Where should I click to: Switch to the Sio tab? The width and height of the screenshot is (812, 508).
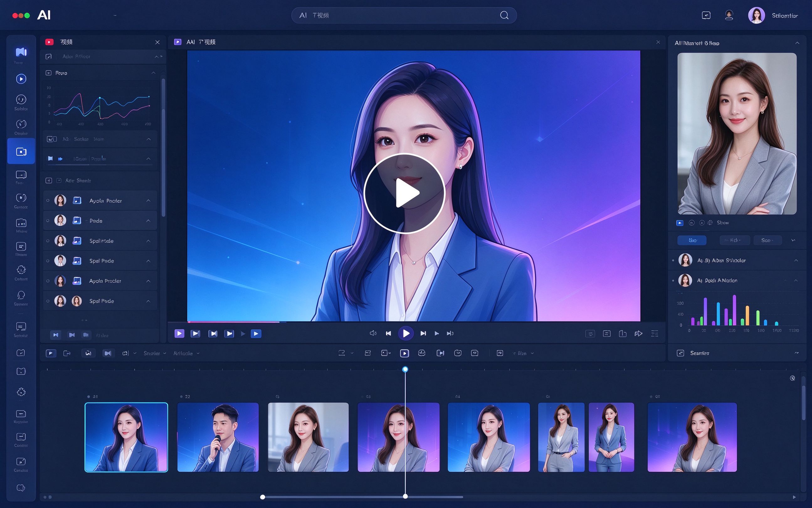pyautogui.click(x=692, y=240)
